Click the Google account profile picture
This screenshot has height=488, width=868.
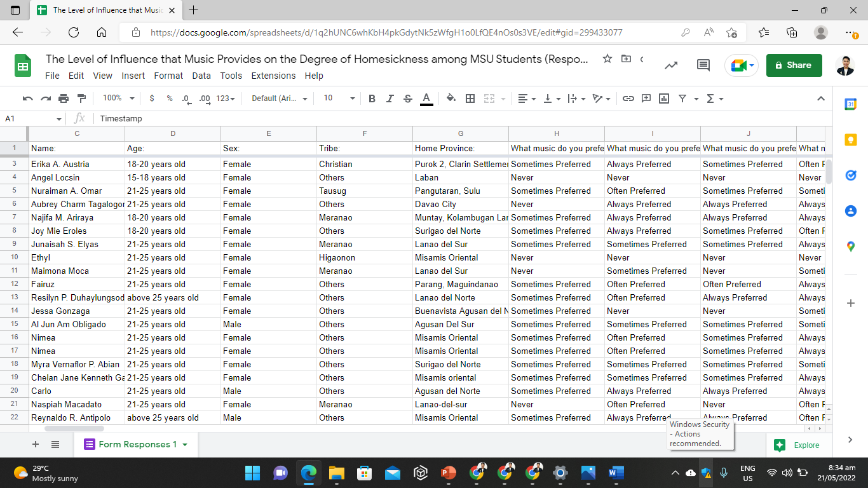click(x=844, y=65)
